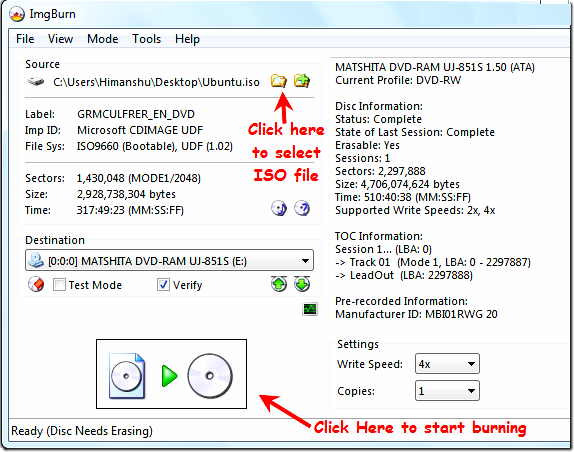Image resolution: width=574 pixels, height=452 pixels.
Task: Click the disc Time: 510:40:38 (MM:SS:FF) line
Action: click(403, 197)
